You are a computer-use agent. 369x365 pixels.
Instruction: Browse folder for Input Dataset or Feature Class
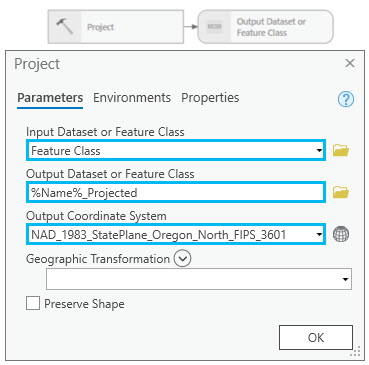coord(341,151)
